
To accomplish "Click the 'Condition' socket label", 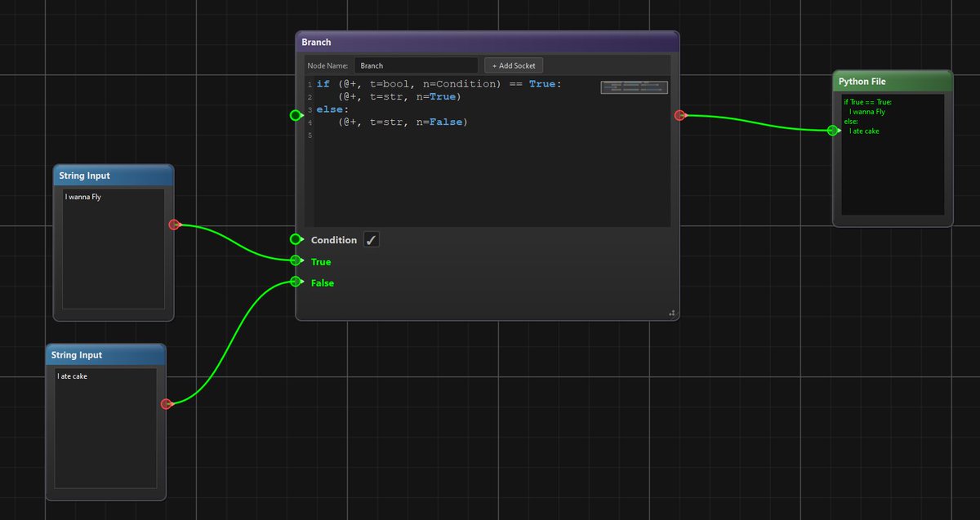I will click(334, 240).
